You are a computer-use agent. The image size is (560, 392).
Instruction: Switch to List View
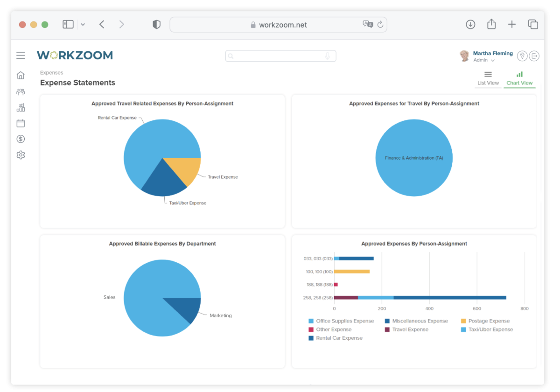(488, 78)
